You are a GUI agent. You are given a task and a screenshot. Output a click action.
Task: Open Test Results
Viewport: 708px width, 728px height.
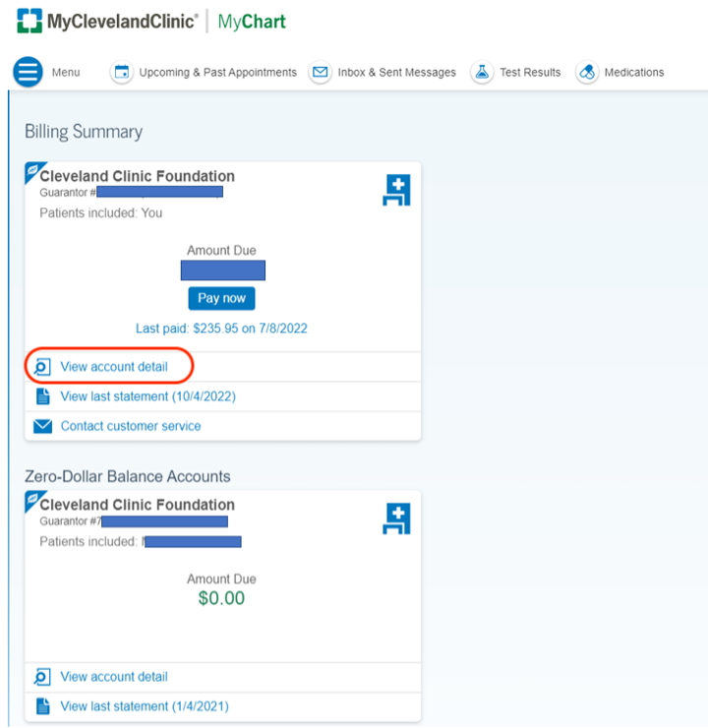point(530,73)
